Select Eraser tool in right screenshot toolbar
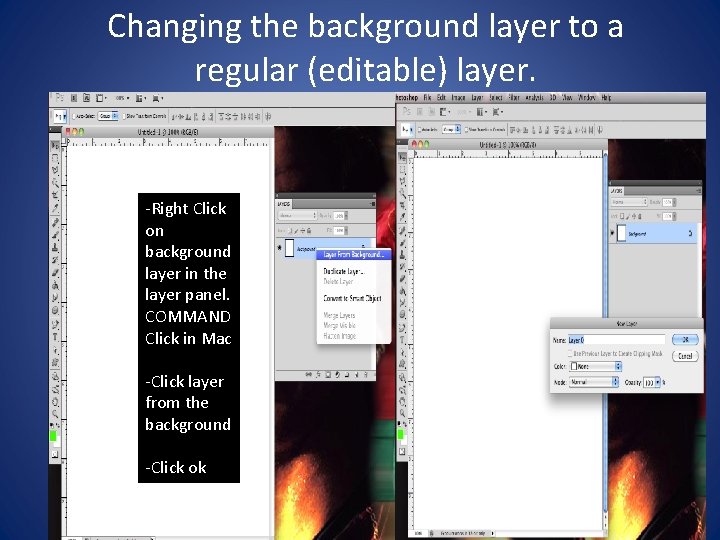 click(402, 278)
